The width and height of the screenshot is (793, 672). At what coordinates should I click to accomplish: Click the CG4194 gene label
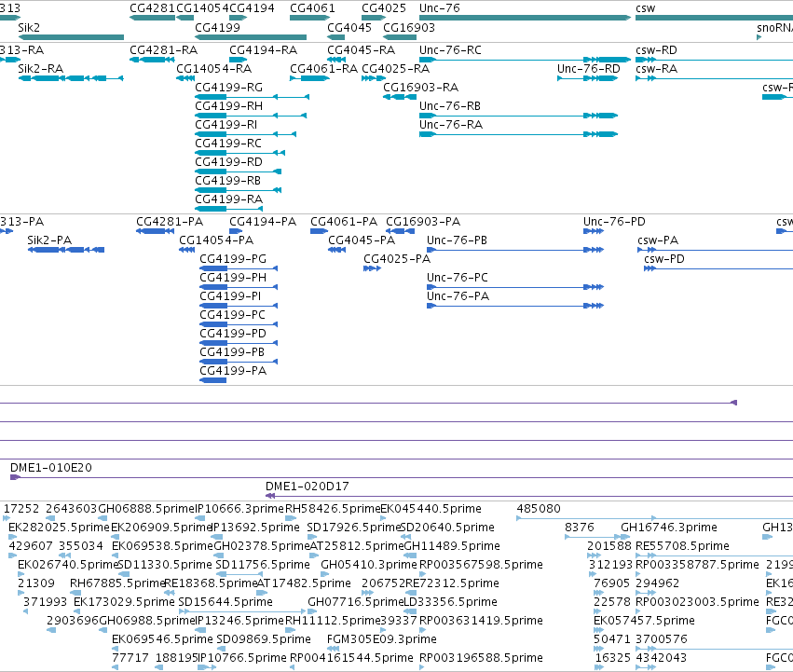point(252,8)
